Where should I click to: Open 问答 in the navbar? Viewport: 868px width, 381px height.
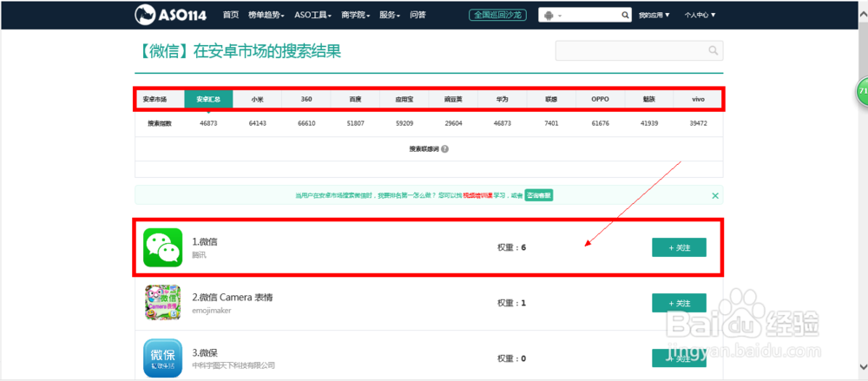[418, 15]
